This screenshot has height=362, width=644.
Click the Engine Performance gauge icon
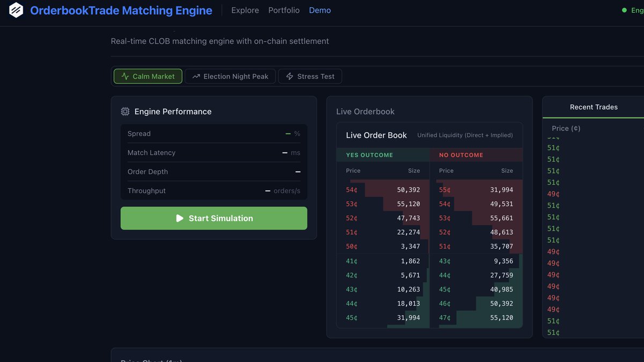(125, 111)
